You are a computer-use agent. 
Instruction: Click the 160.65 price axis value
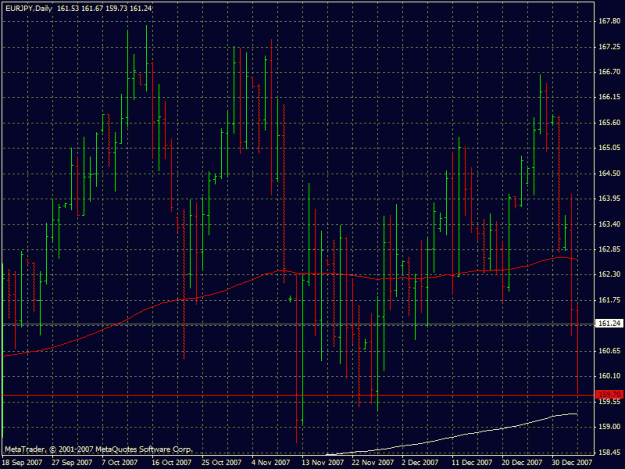pos(610,351)
